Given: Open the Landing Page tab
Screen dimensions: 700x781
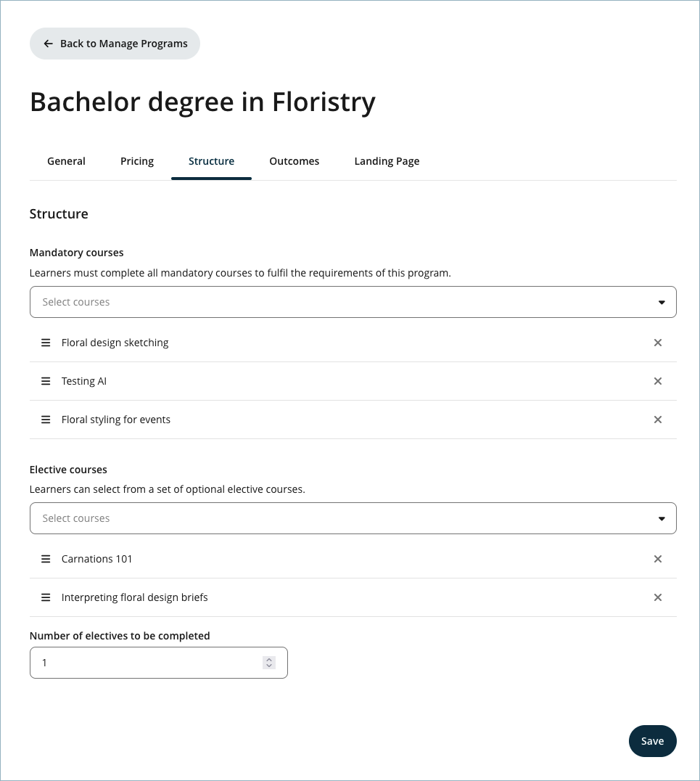Looking at the screenshot, I should (387, 161).
